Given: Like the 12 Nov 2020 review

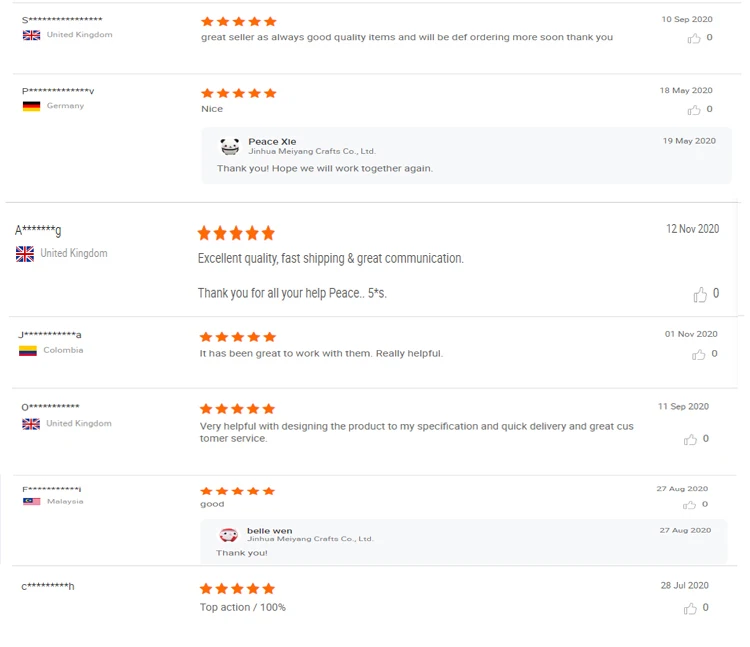Looking at the screenshot, I should coord(700,295).
